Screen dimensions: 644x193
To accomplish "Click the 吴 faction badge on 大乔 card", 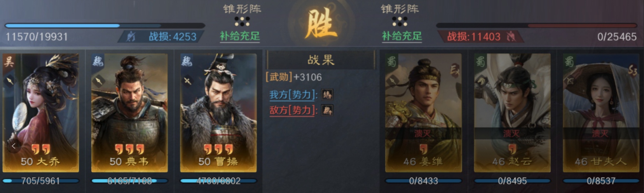I will pos(9,61).
